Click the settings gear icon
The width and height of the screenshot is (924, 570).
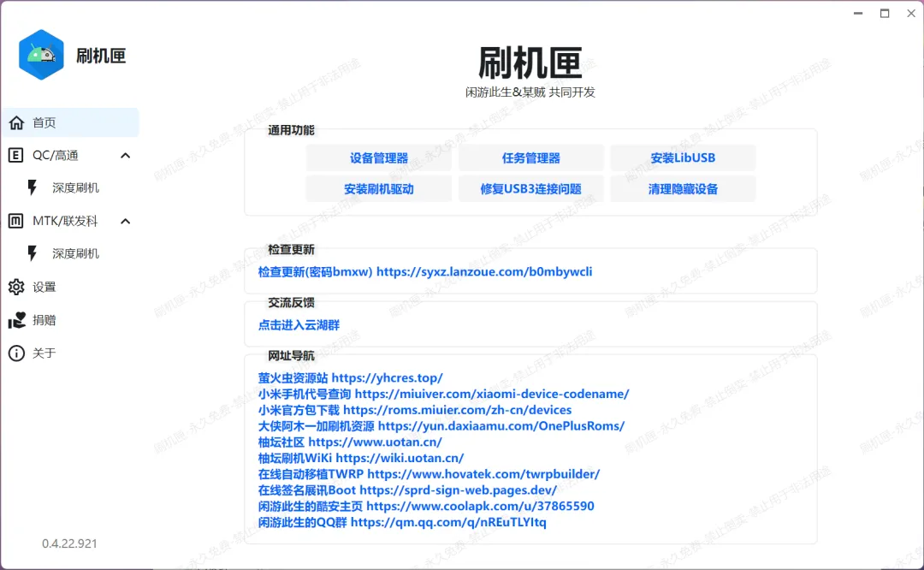(16, 287)
